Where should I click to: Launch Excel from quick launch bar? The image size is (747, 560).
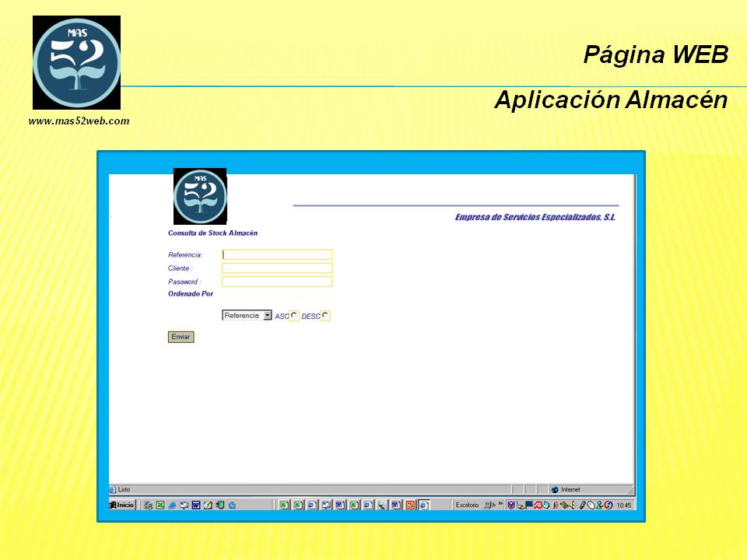pos(160,505)
